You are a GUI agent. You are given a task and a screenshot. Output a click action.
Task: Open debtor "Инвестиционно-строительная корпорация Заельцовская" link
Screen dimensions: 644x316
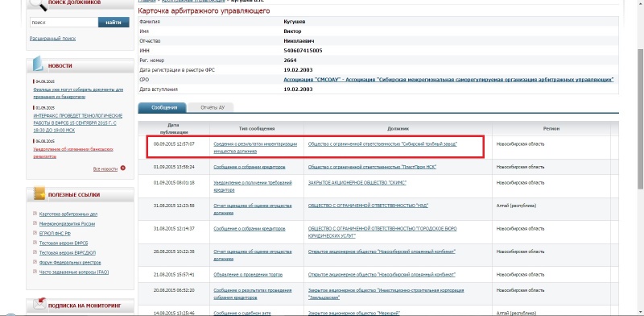click(x=386, y=293)
